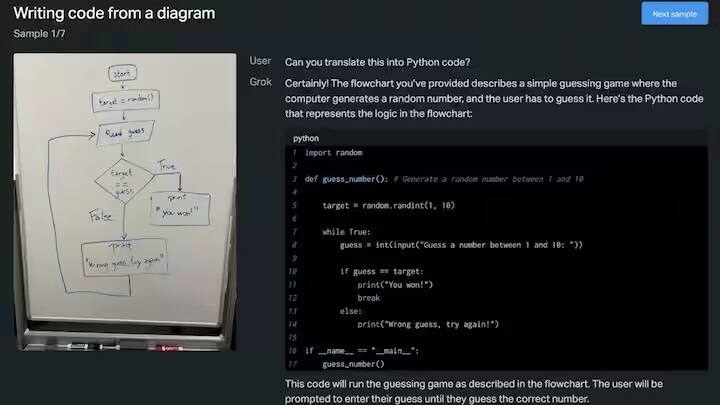Click the 'target == guess' diamond in the flowchart
The image size is (720, 405).
pyautogui.click(x=123, y=180)
